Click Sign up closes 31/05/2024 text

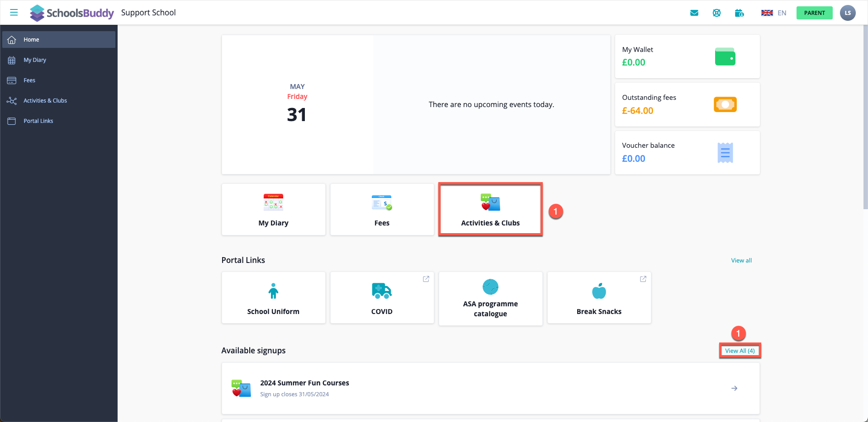coord(294,394)
